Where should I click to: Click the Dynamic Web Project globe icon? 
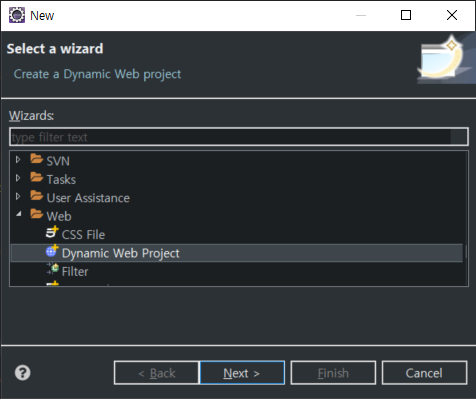(x=52, y=251)
